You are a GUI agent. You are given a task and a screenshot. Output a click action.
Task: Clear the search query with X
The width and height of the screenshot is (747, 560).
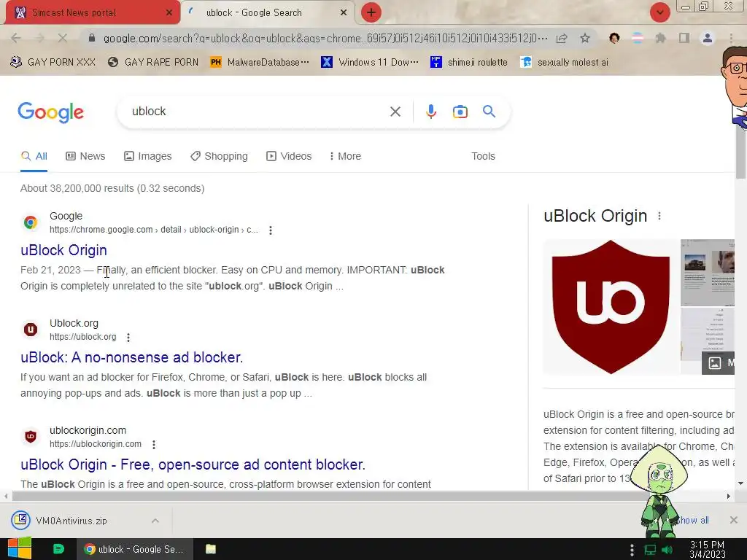tap(395, 112)
